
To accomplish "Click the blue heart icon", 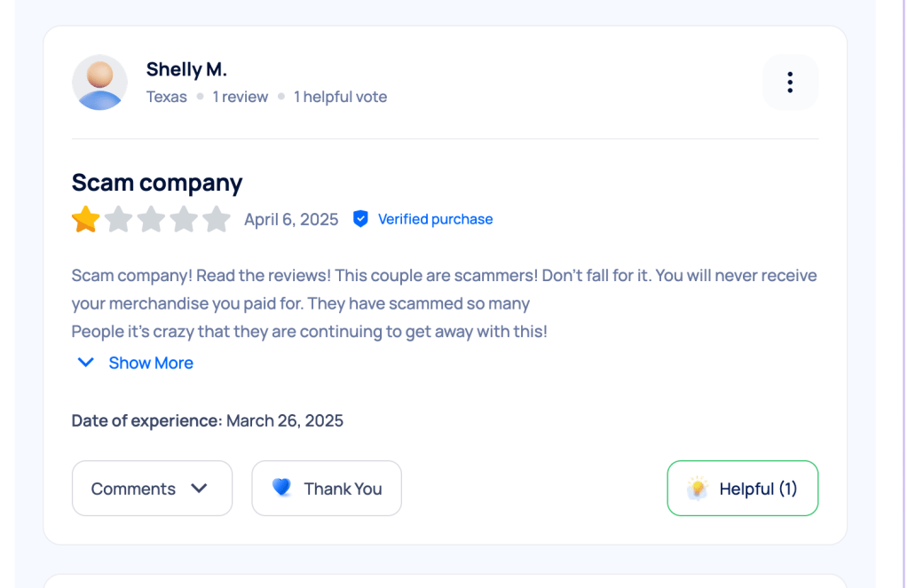I will 281,488.
